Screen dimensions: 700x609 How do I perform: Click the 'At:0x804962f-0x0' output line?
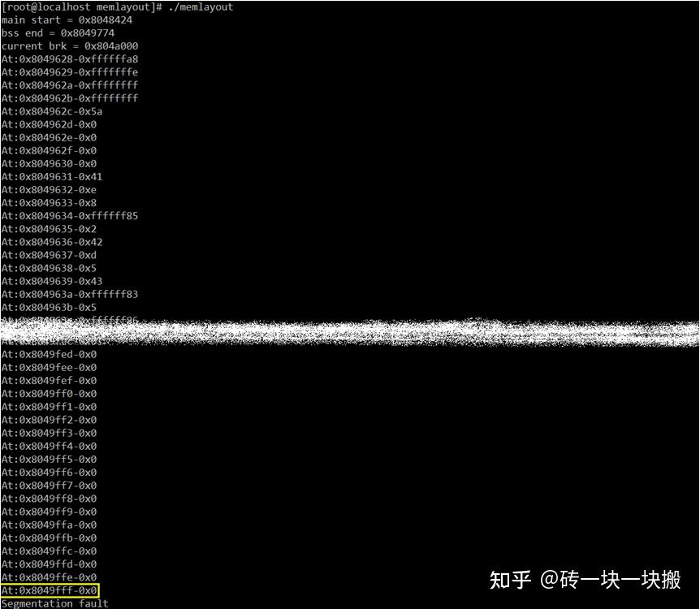(49, 150)
